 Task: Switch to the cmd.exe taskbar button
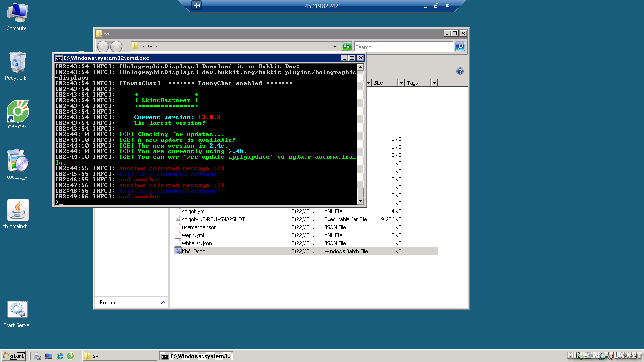(x=196, y=356)
